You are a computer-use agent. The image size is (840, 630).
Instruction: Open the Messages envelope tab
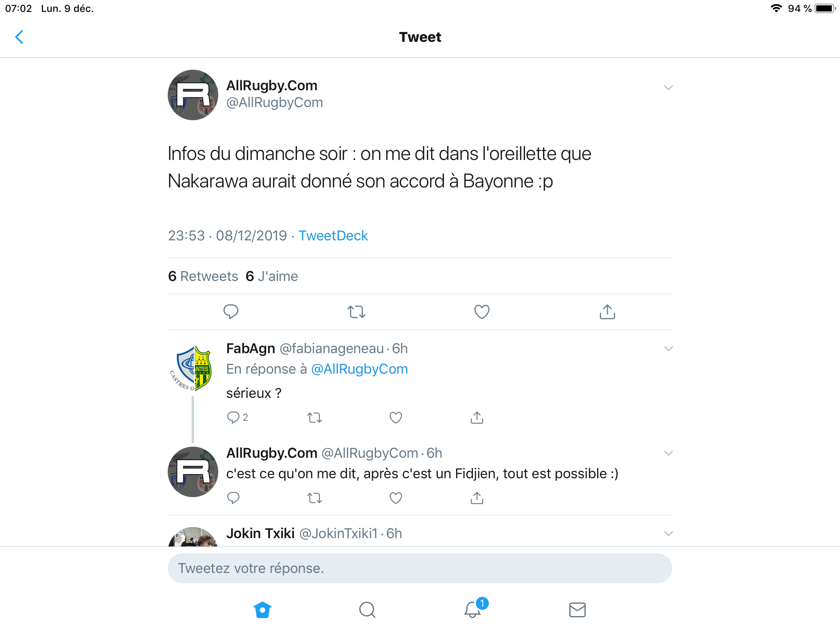(577, 610)
